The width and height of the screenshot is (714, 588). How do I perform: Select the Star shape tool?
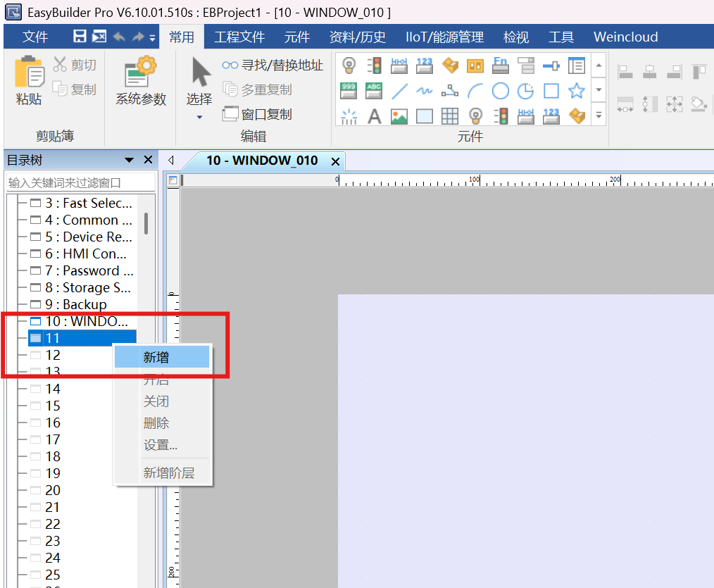(577, 91)
